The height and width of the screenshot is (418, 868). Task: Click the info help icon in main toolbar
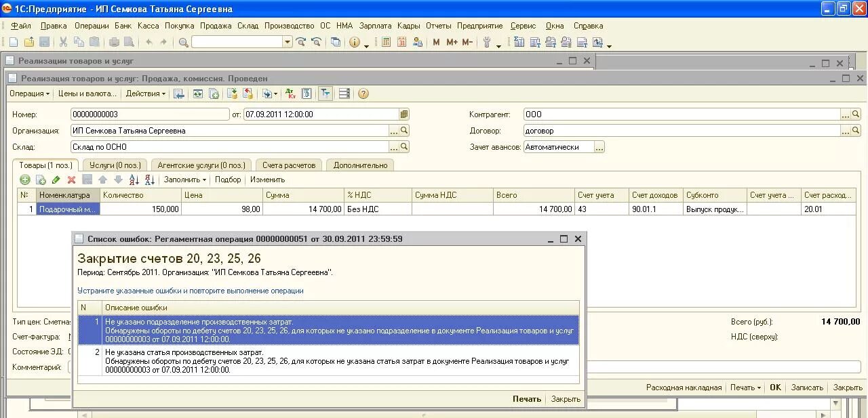pos(354,42)
